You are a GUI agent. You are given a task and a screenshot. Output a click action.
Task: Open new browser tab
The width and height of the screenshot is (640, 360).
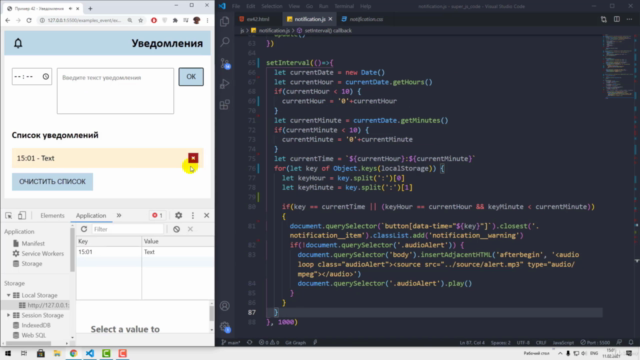click(90, 8)
